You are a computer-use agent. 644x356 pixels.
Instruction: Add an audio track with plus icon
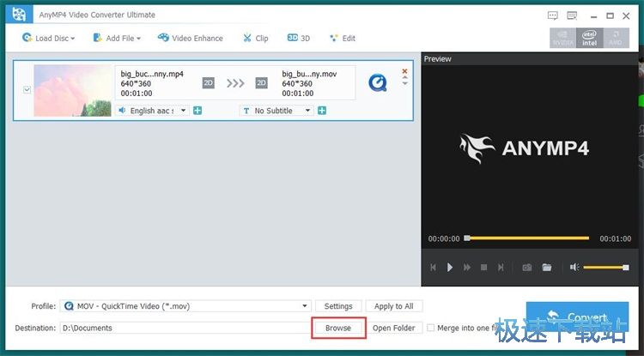(x=197, y=111)
